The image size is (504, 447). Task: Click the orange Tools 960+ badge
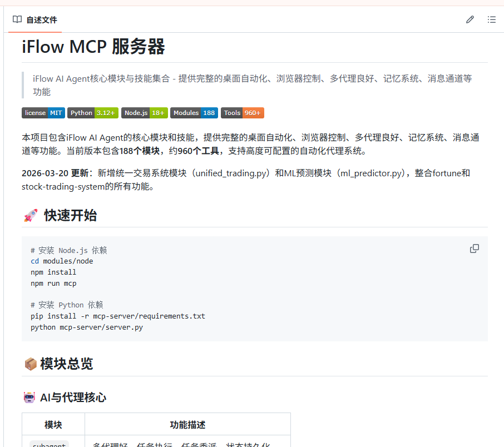(242, 113)
